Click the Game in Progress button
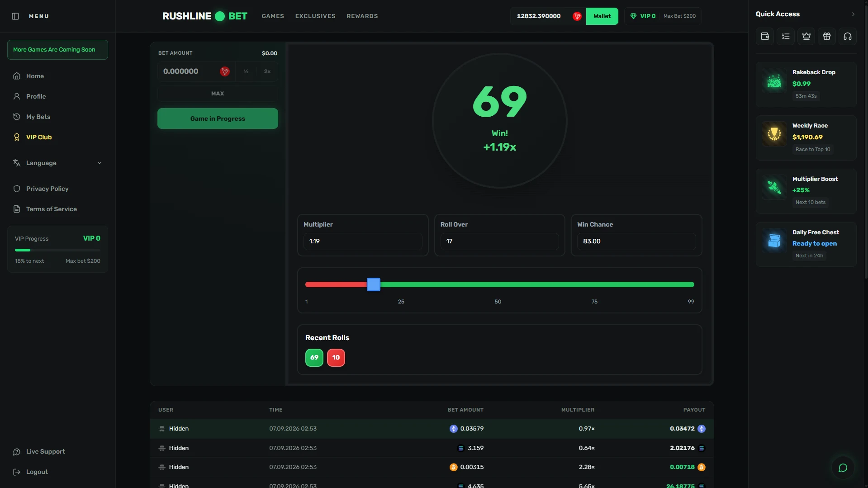Image resolution: width=868 pixels, height=488 pixels. click(218, 118)
